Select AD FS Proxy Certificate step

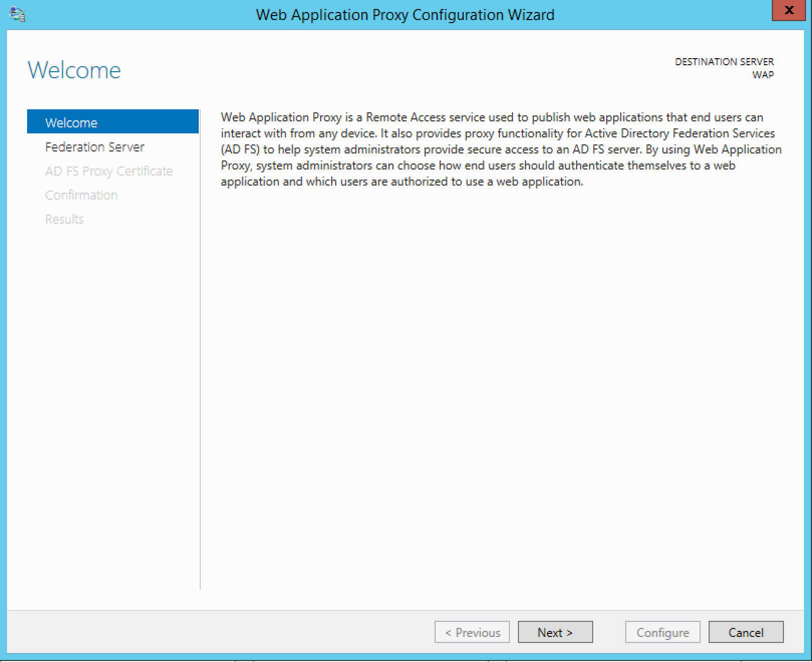click(109, 171)
